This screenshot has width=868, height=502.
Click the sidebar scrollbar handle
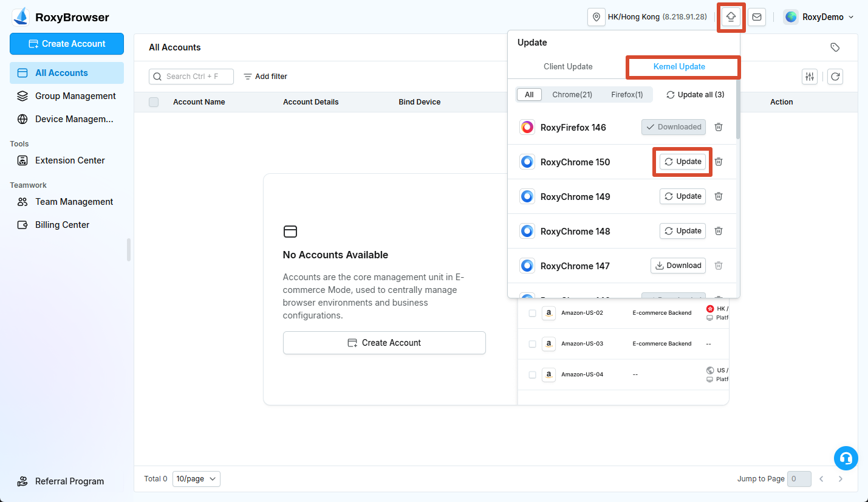[128, 250]
